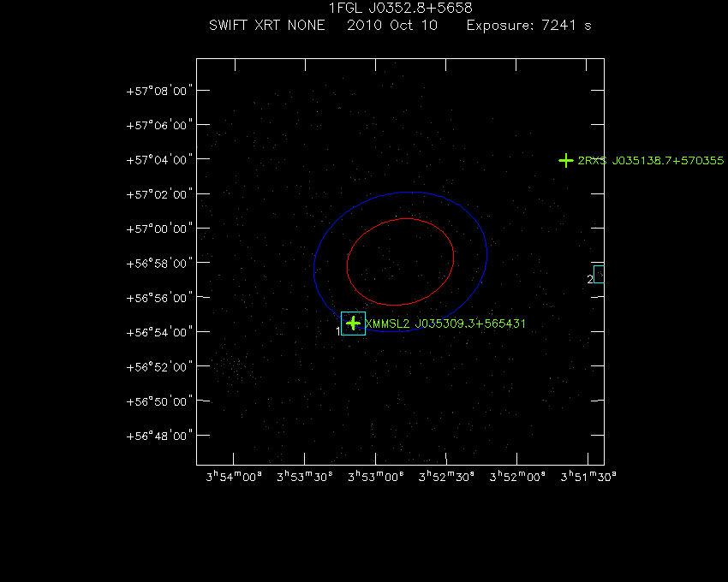Image resolution: width=728 pixels, height=582 pixels.
Task: Click the declination label +56°56'00"
Action: tap(159, 298)
